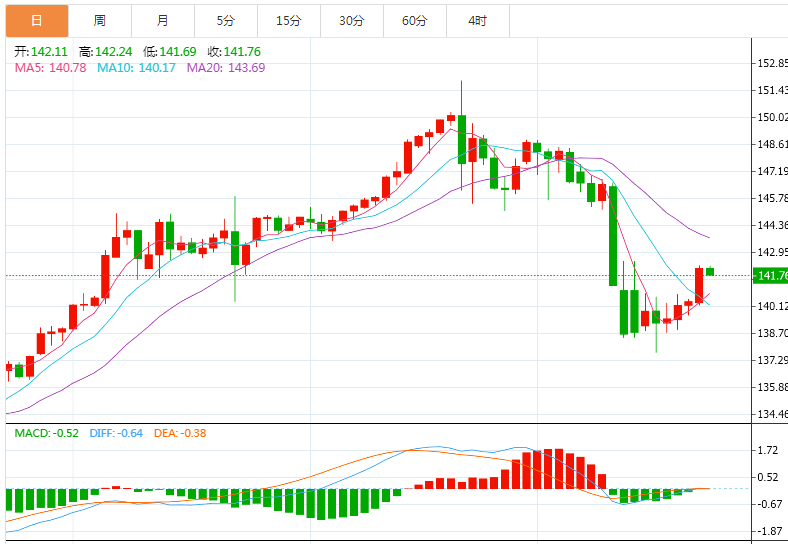Open the 5分 timeframe tab
Image resolution: width=788 pixels, height=544 pixels.
tap(226, 21)
